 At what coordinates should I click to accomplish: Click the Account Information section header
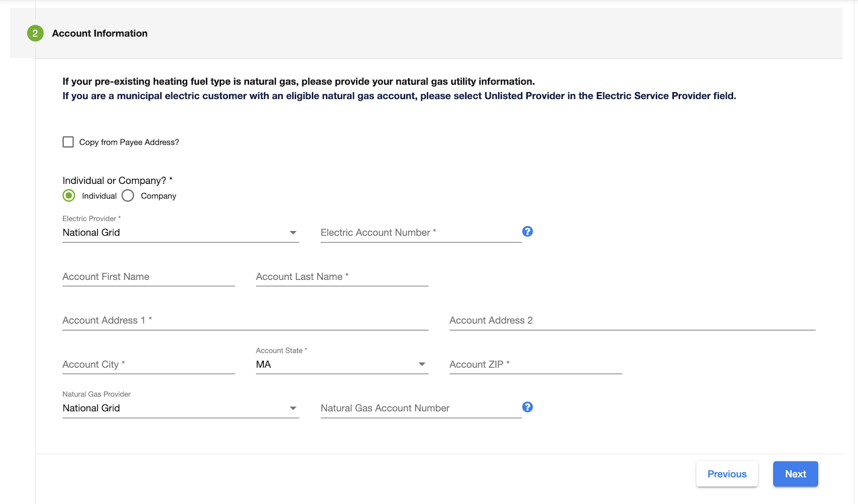click(x=100, y=33)
